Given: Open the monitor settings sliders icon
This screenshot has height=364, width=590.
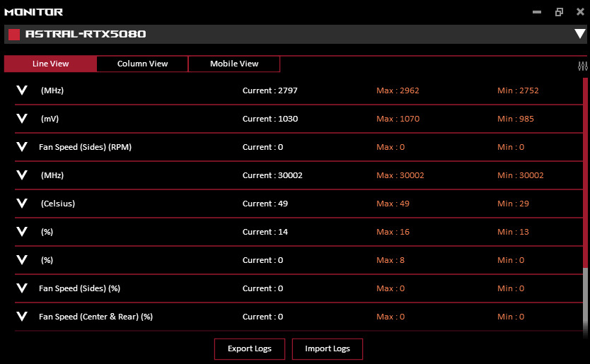Looking at the screenshot, I should point(582,66).
